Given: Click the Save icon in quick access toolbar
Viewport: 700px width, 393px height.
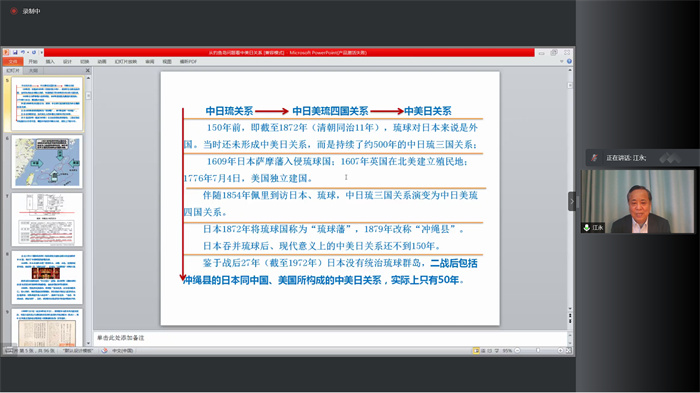Looking at the screenshot, I should (x=15, y=52).
